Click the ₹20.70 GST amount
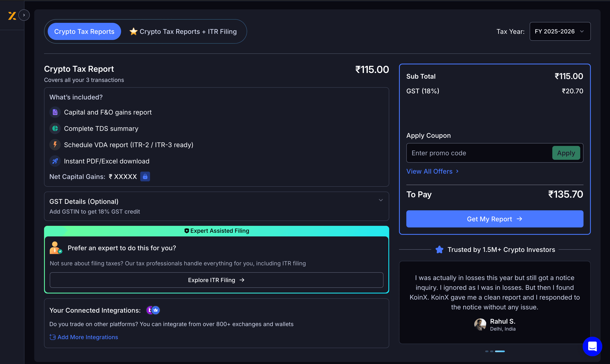Screen dimensions: 610x364 (x=572, y=91)
